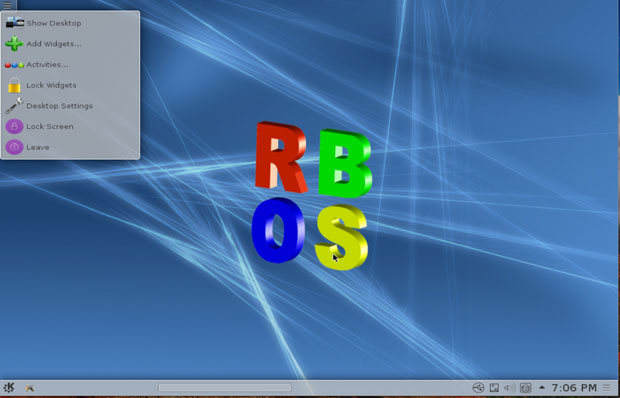Click the display tray icon

click(x=494, y=388)
